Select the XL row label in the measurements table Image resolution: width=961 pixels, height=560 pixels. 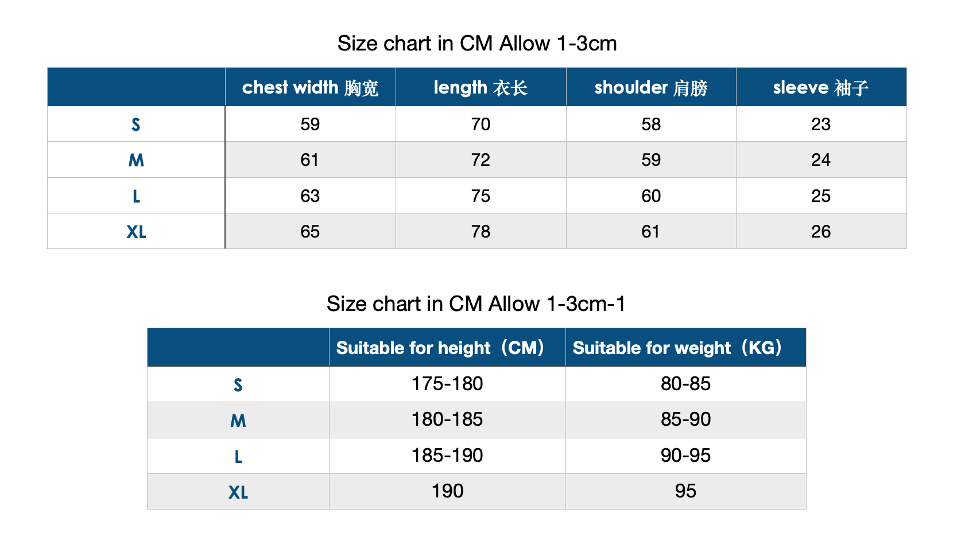(x=136, y=232)
